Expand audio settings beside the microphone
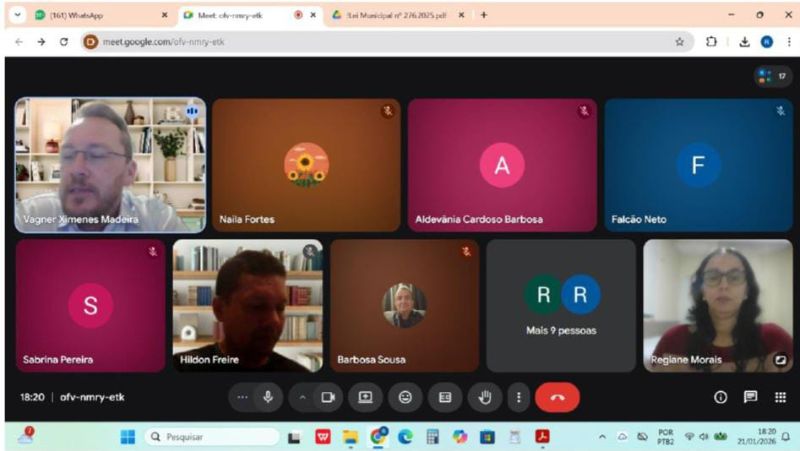Screen dimensions: 800x451 pos(243,397)
